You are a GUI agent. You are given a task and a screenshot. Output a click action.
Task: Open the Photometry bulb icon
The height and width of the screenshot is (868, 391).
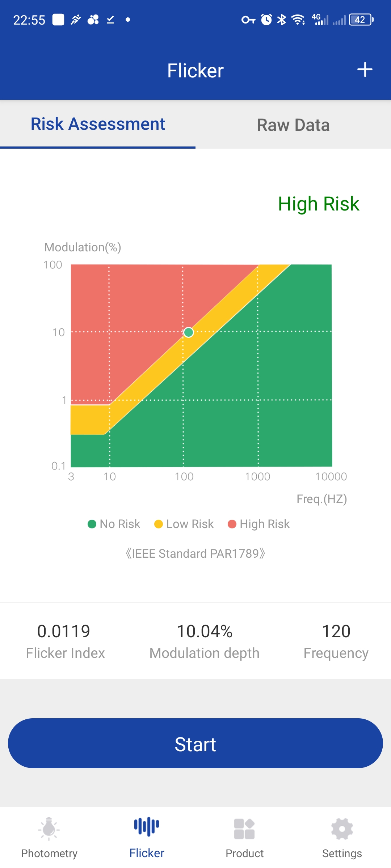tap(49, 828)
